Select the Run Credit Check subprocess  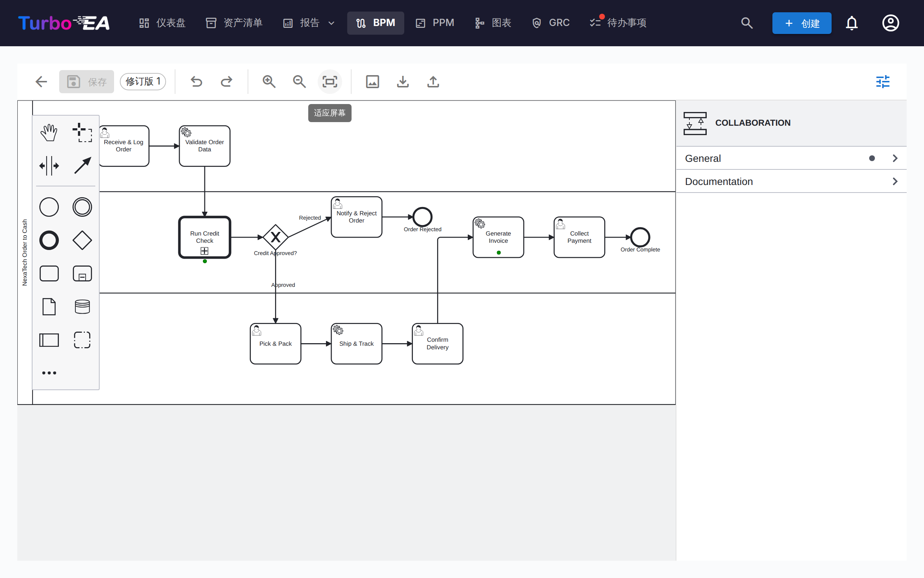[205, 237]
